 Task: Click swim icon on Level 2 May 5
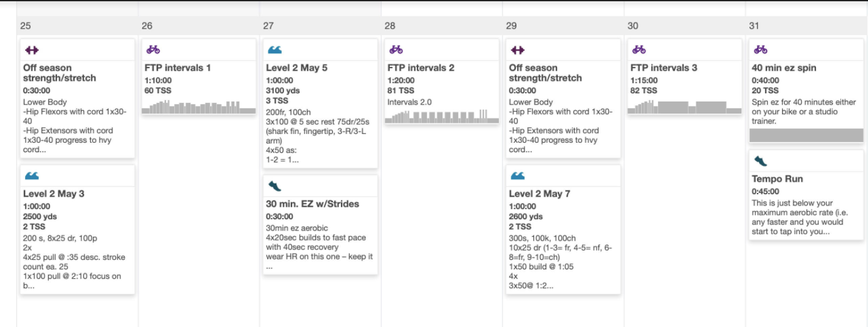274,49
